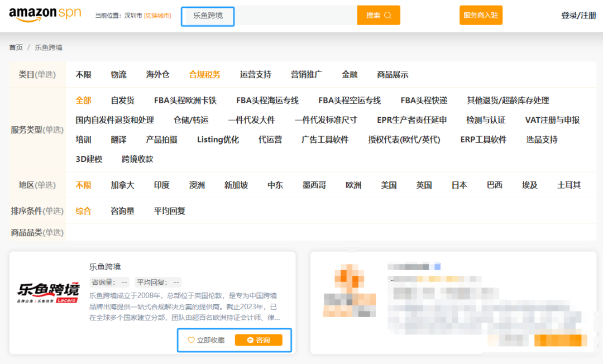The image size is (603, 364).
Task: Switch to the 金融 category
Action: [350, 74]
